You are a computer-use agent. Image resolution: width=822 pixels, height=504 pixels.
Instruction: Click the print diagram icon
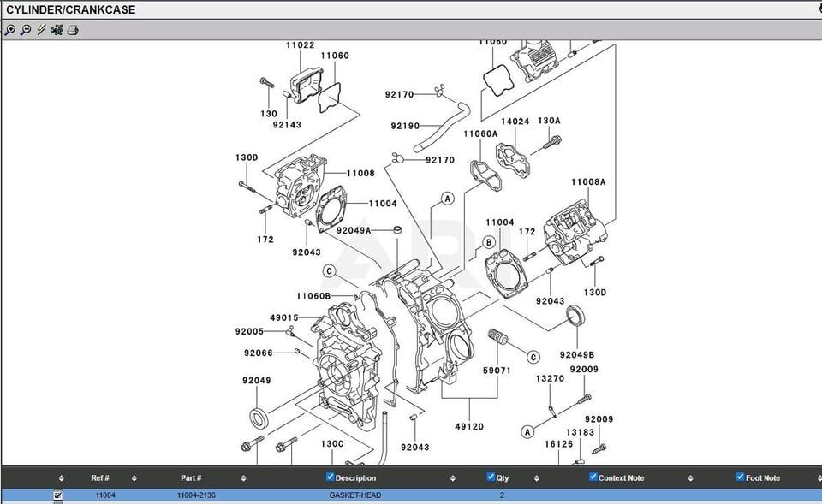click(x=72, y=30)
